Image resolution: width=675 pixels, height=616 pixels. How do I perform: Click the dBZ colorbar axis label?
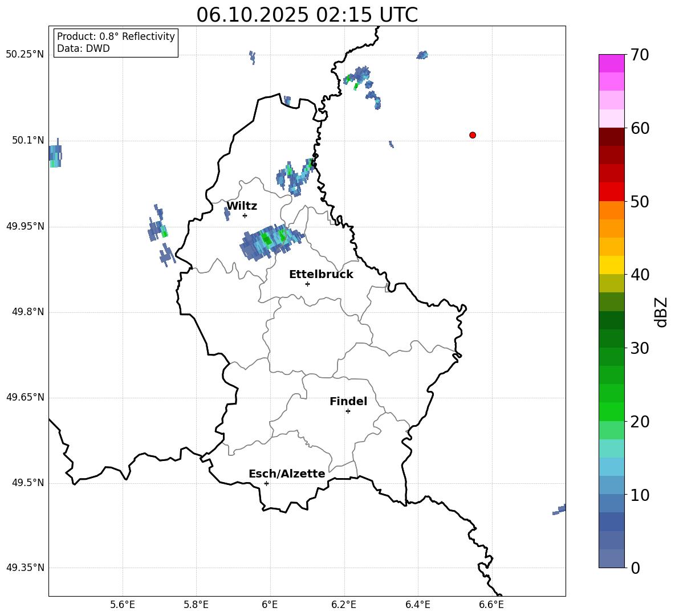point(662,312)
